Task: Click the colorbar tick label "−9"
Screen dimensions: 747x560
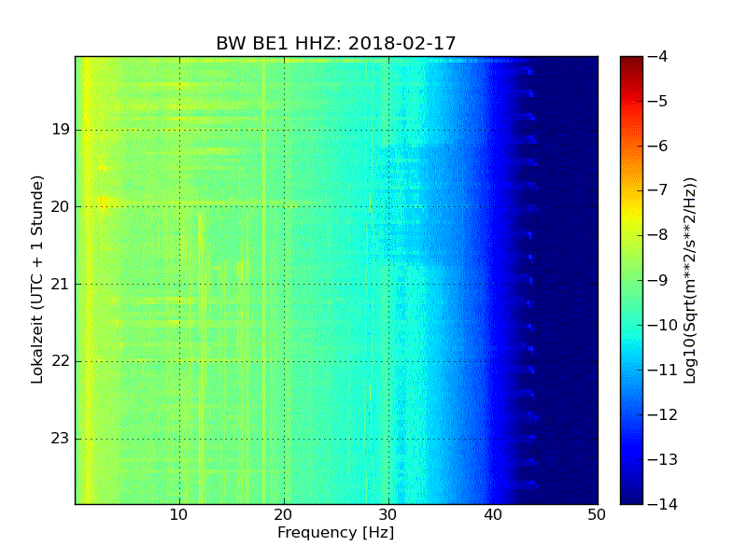Action: coord(658,280)
